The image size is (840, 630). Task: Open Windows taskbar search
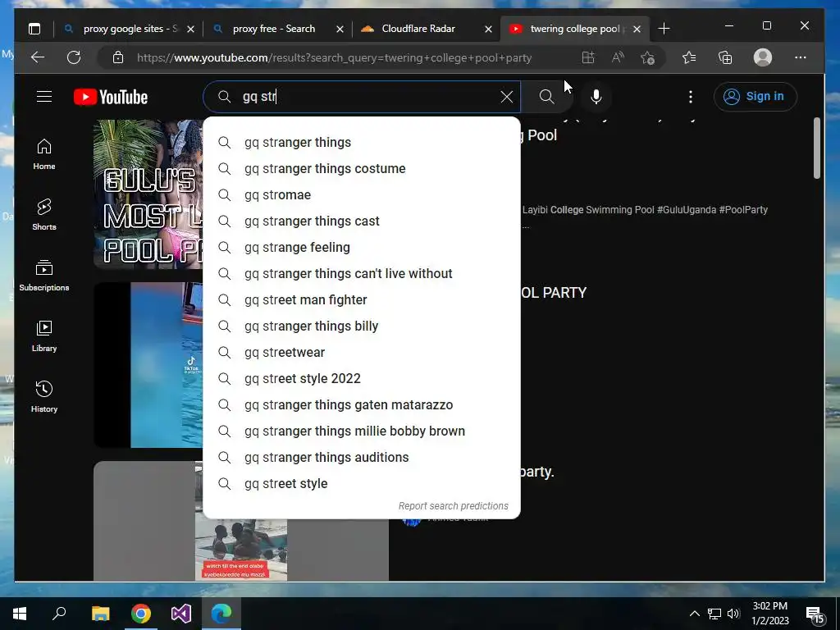pos(59,614)
